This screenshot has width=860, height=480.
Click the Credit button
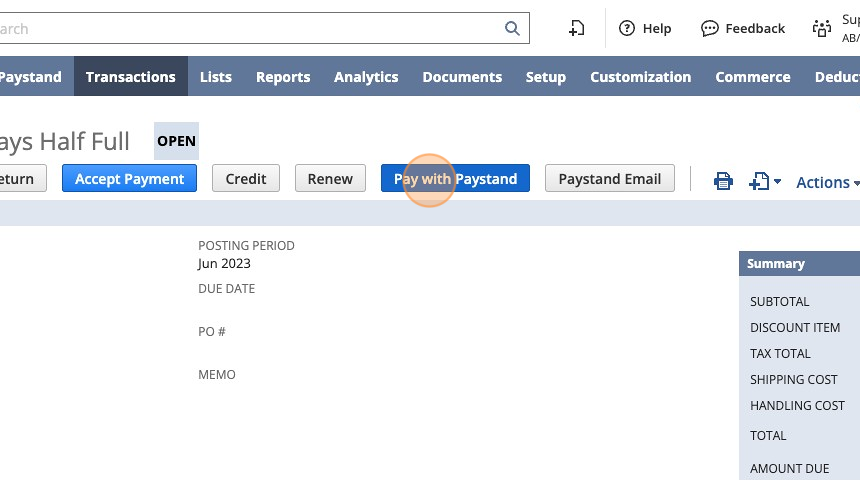tap(246, 178)
